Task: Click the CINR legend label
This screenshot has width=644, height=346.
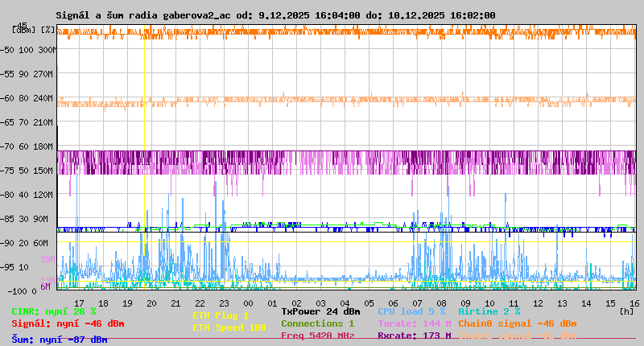Action: click(54, 311)
